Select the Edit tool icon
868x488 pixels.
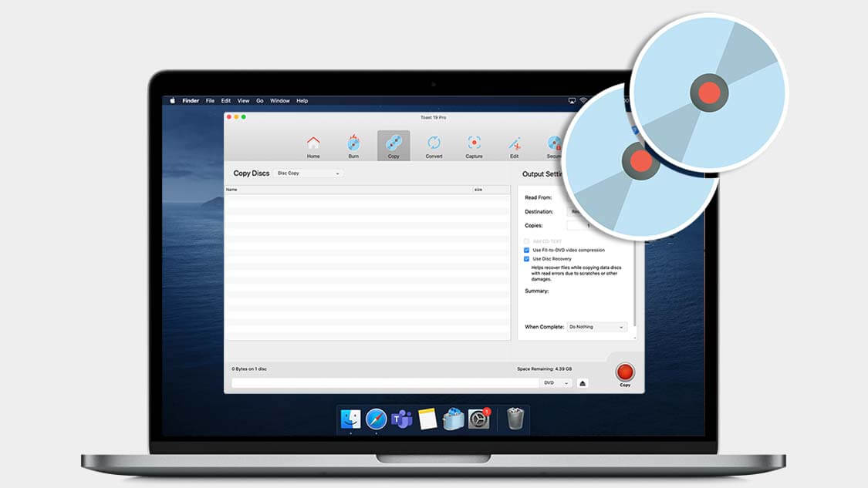point(514,144)
